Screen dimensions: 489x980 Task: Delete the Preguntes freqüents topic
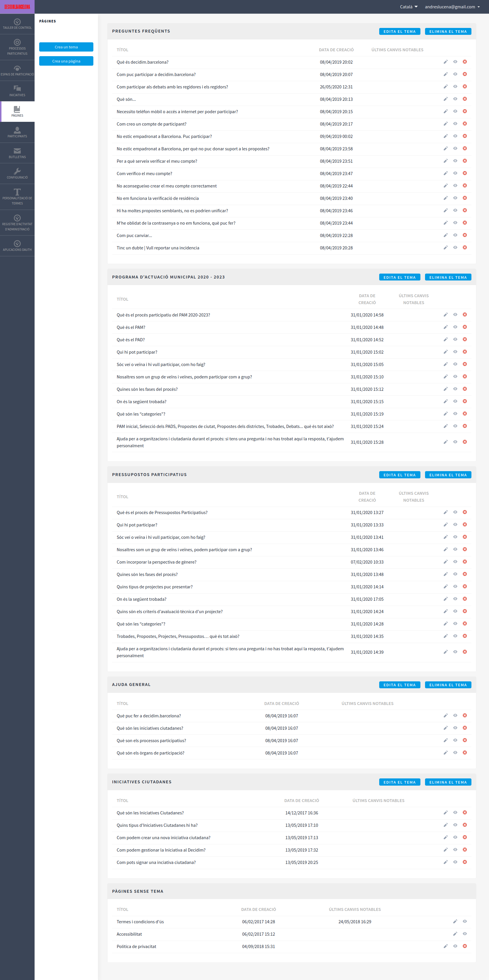click(448, 32)
